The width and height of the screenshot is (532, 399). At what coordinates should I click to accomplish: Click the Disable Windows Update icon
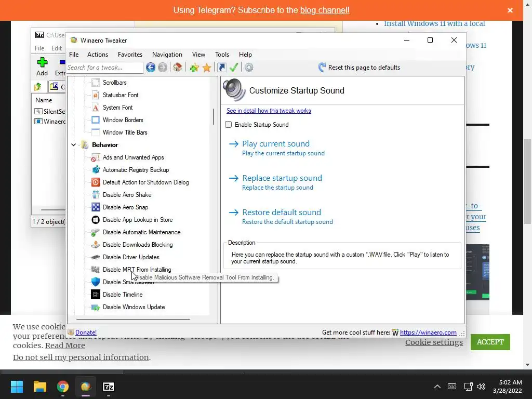pos(96,307)
